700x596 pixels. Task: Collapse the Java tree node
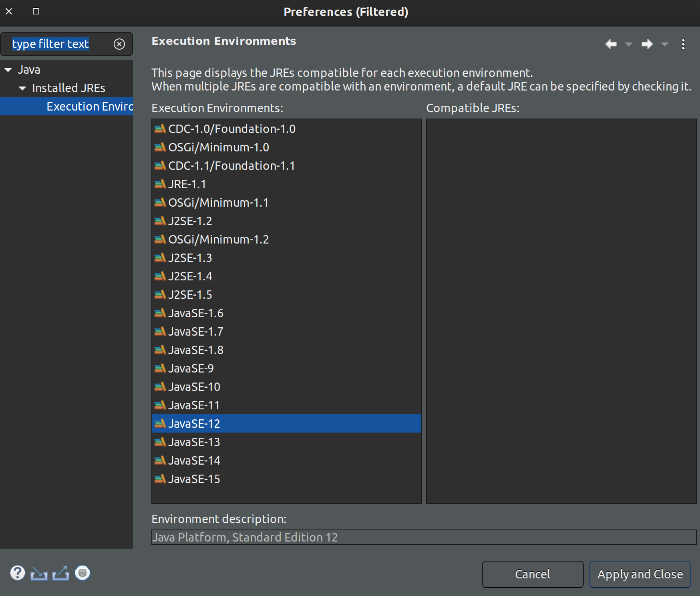point(8,70)
